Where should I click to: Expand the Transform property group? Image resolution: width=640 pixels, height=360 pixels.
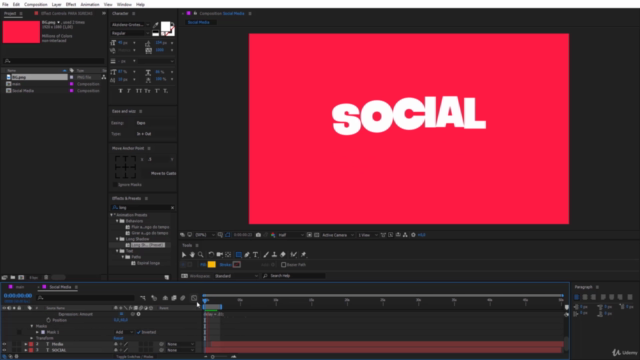tap(32, 338)
